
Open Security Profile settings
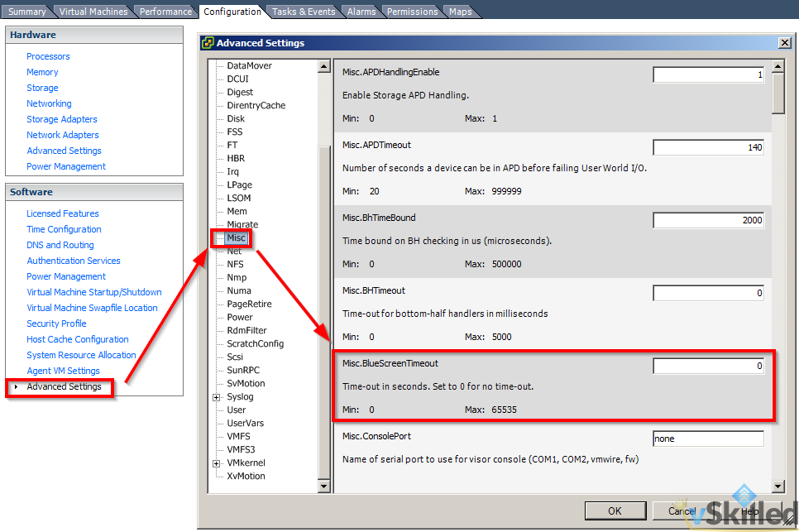tap(56, 323)
